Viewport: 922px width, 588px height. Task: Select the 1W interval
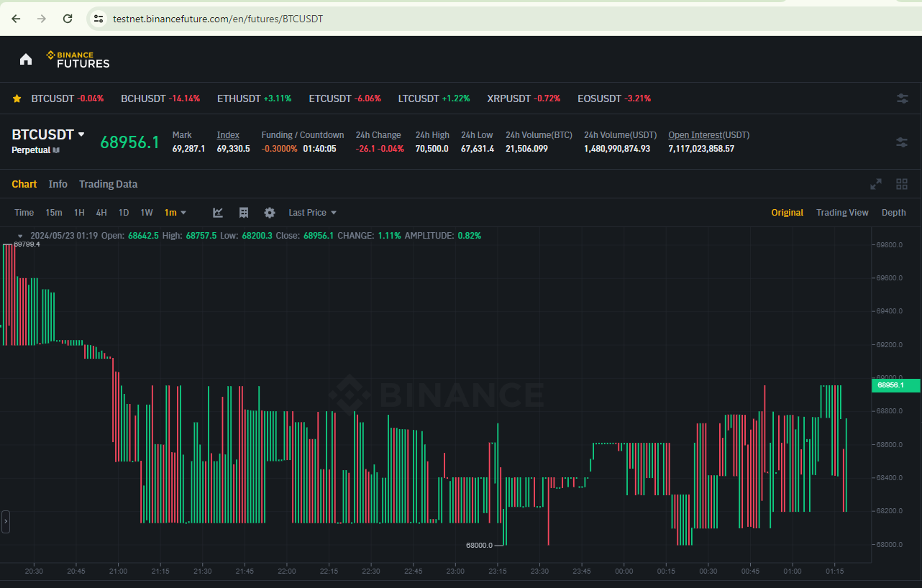(x=147, y=213)
